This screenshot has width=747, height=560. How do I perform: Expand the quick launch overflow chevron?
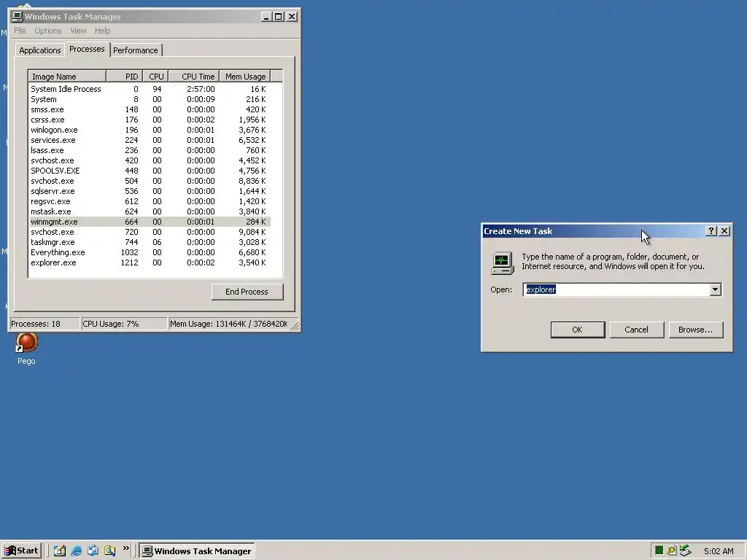tap(125, 548)
